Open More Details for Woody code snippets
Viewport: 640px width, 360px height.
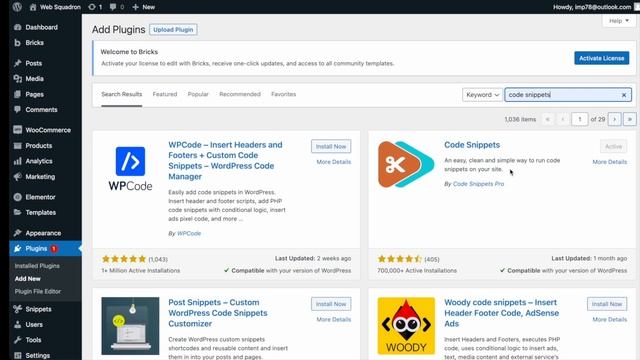coord(610,320)
